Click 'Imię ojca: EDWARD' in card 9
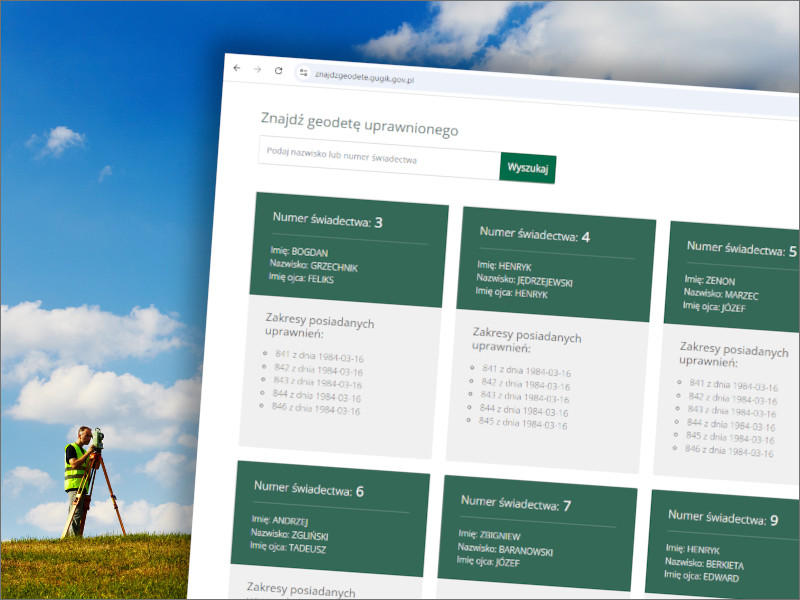Image resolution: width=800 pixels, height=600 pixels. (x=702, y=576)
